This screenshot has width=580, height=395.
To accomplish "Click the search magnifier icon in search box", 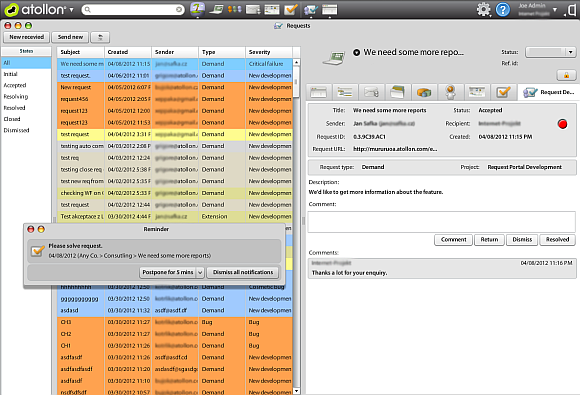I will click(87, 10).
